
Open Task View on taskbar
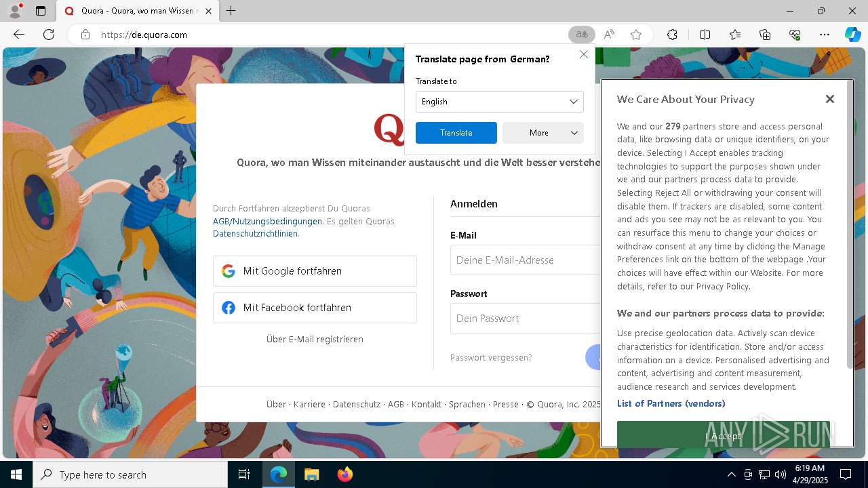(244, 474)
